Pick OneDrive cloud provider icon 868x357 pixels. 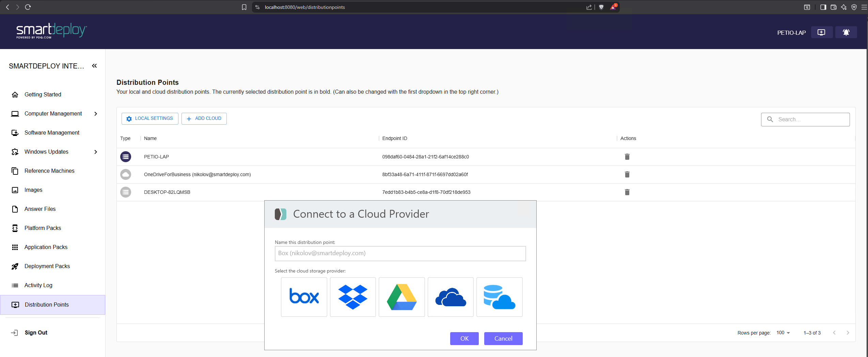click(451, 297)
